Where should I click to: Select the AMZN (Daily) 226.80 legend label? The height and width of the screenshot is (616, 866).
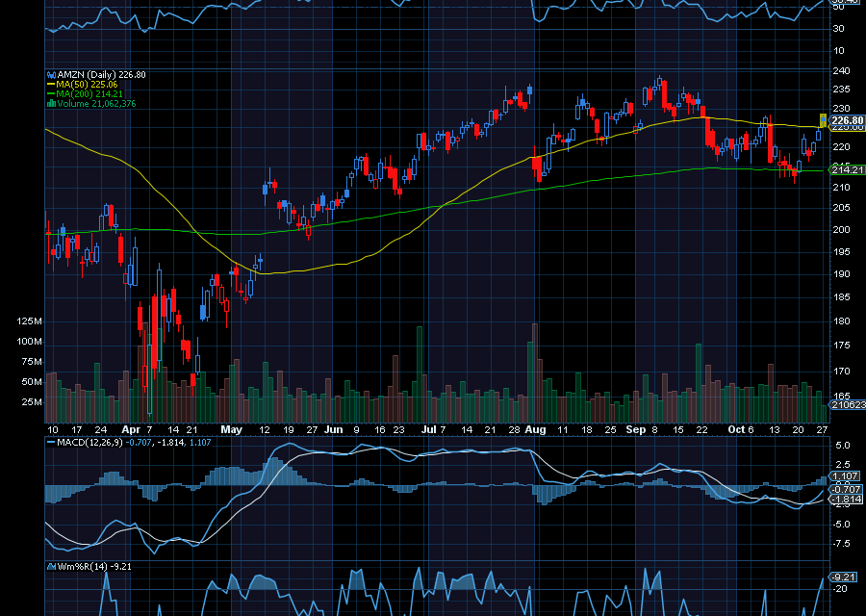[x=101, y=74]
